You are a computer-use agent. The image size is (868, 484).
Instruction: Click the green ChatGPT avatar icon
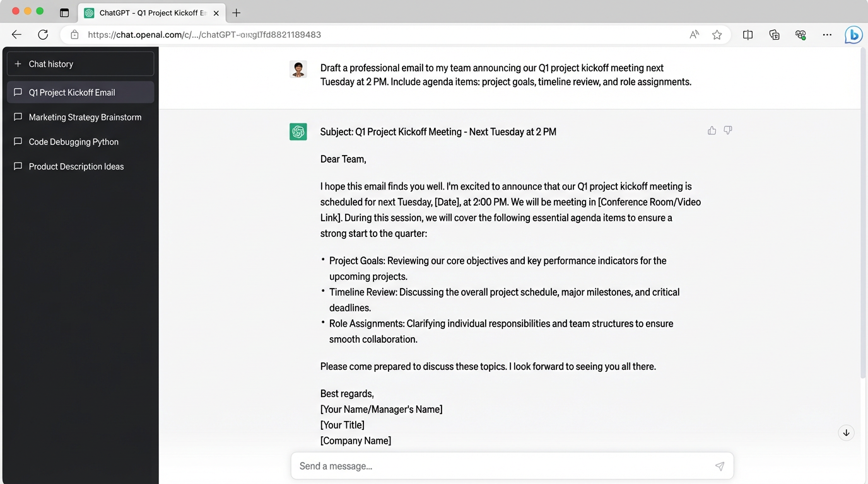point(298,132)
